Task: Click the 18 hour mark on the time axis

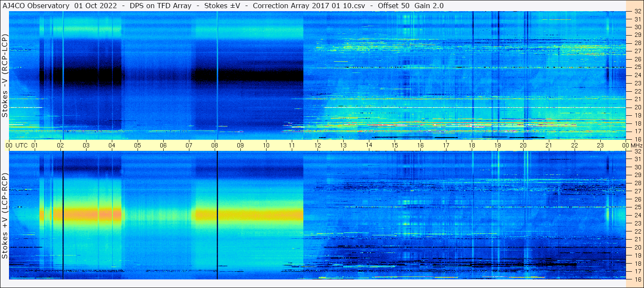Action: tap(472, 145)
